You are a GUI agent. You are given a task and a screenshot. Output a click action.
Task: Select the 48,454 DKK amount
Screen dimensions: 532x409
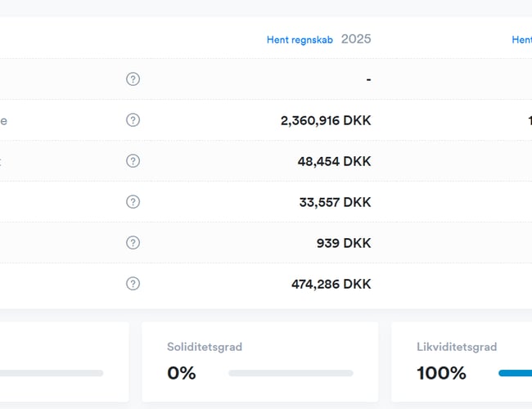coord(334,161)
